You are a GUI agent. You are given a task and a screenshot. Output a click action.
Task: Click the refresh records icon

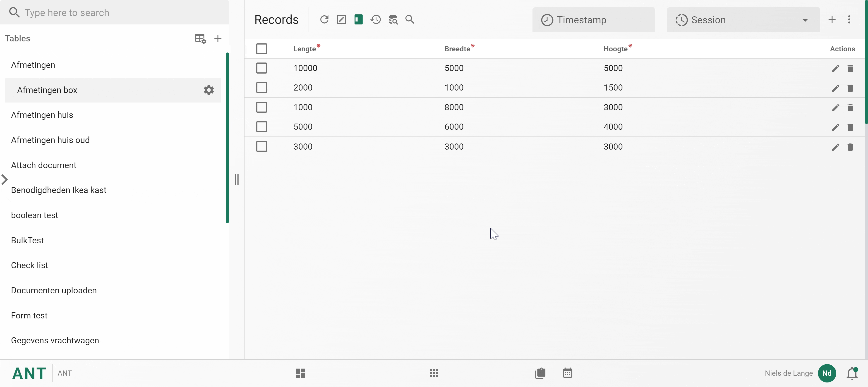[x=324, y=19]
